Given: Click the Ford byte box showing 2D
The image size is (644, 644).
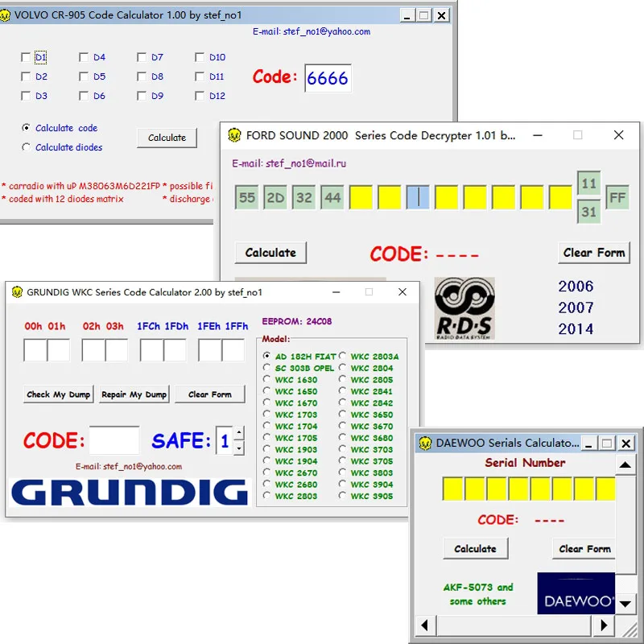Looking at the screenshot, I should click(275, 197).
